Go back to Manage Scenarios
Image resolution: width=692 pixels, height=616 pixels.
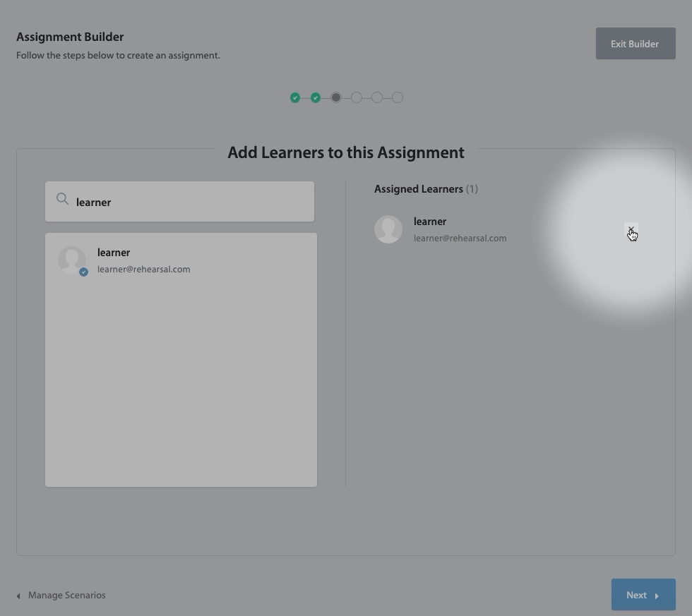click(x=66, y=596)
